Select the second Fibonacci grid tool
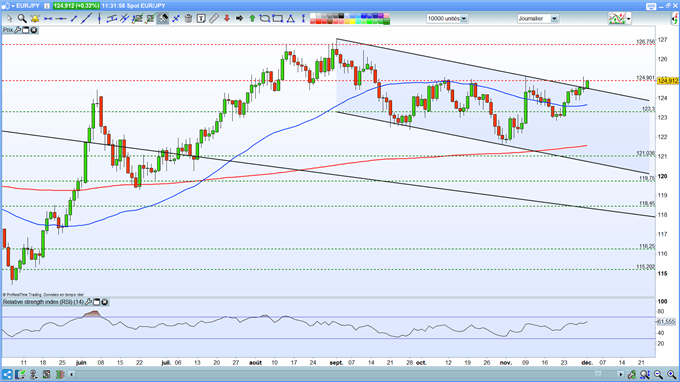Viewport: 680px width, 382px height. click(x=150, y=19)
